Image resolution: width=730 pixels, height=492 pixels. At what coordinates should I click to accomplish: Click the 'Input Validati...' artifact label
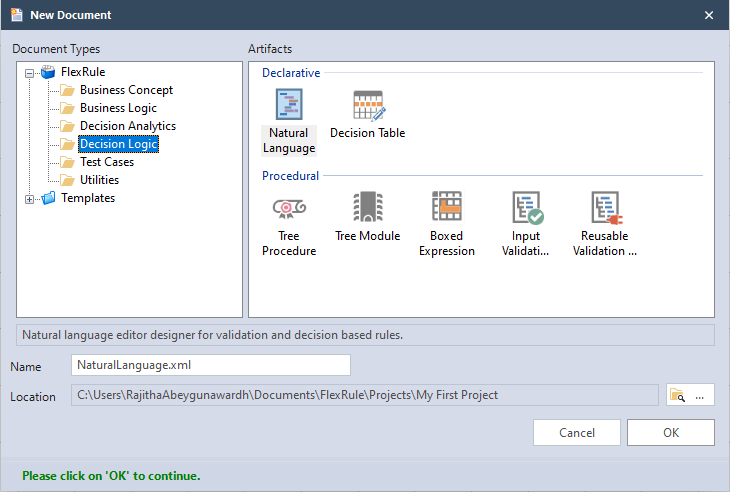point(526,243)
